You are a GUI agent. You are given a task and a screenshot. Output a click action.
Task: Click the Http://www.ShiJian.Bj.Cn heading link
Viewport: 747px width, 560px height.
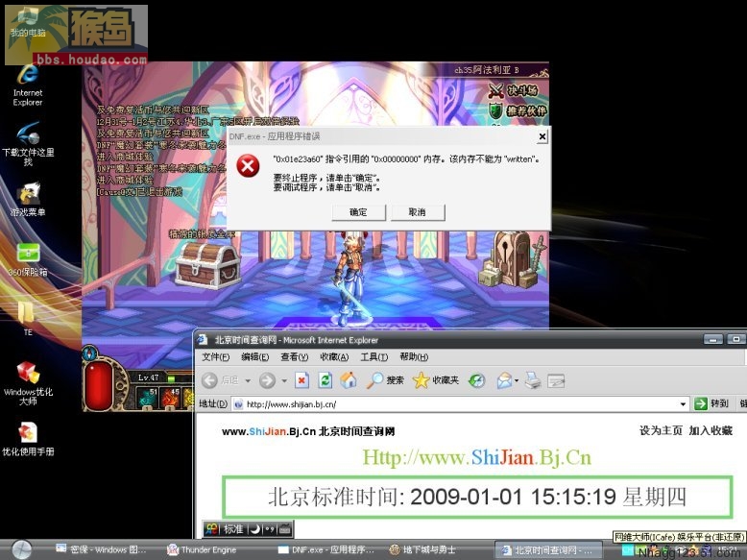476,457
